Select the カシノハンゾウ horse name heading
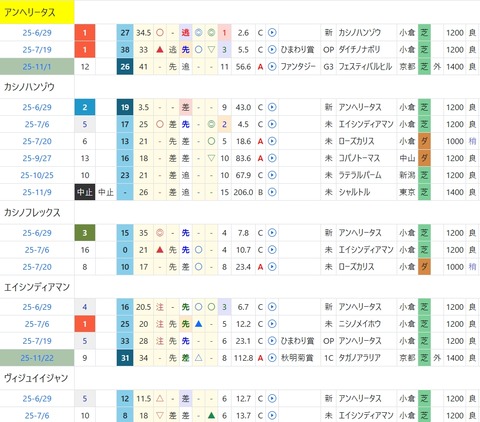Screen dimensions: 480x422 (29, 87)
